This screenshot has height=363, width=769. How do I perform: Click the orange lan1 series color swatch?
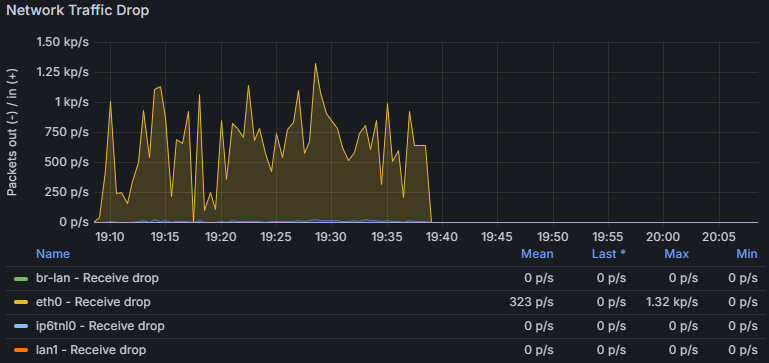[21, 350]
